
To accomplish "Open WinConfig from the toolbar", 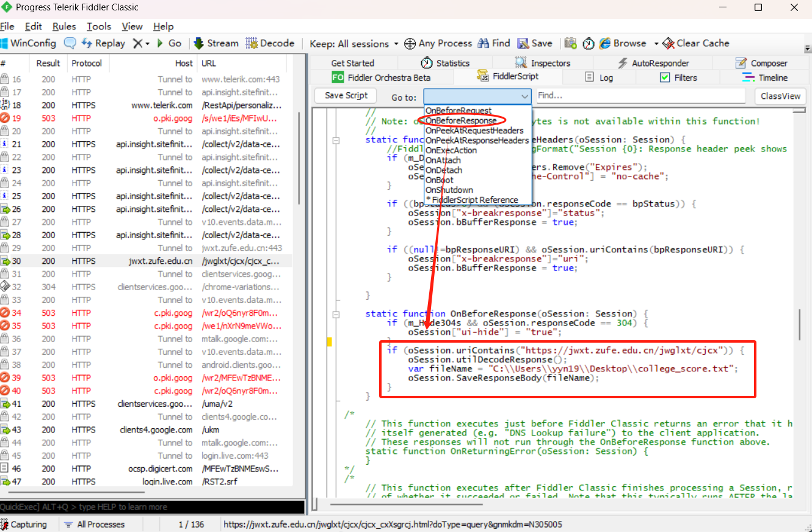I will [28, 43].
